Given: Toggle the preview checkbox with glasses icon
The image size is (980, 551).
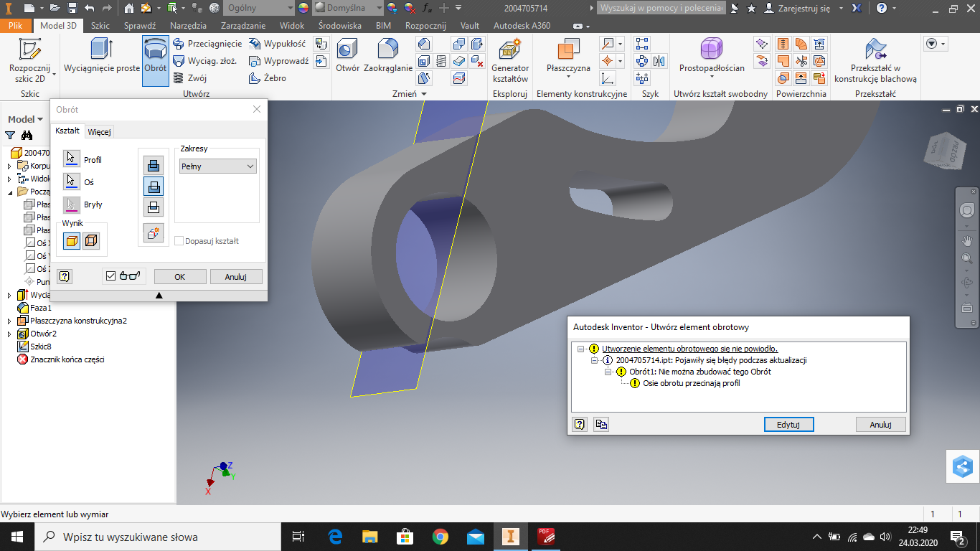Looking at the screenshot, I should pos(110,276).
